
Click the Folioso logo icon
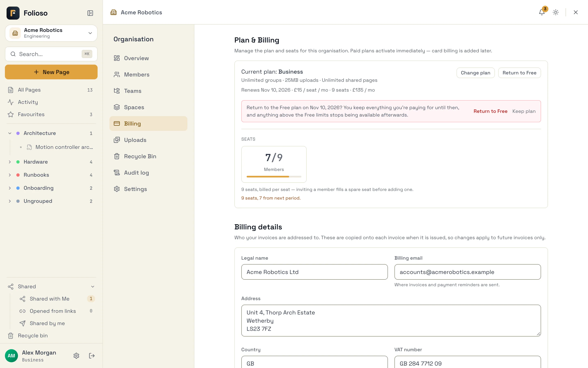point(13,13)
